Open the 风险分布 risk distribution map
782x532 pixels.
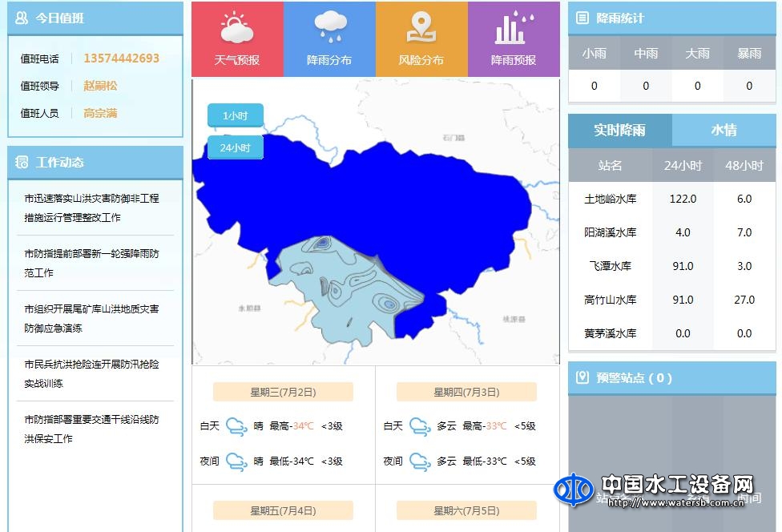click(x=421, y=38)
